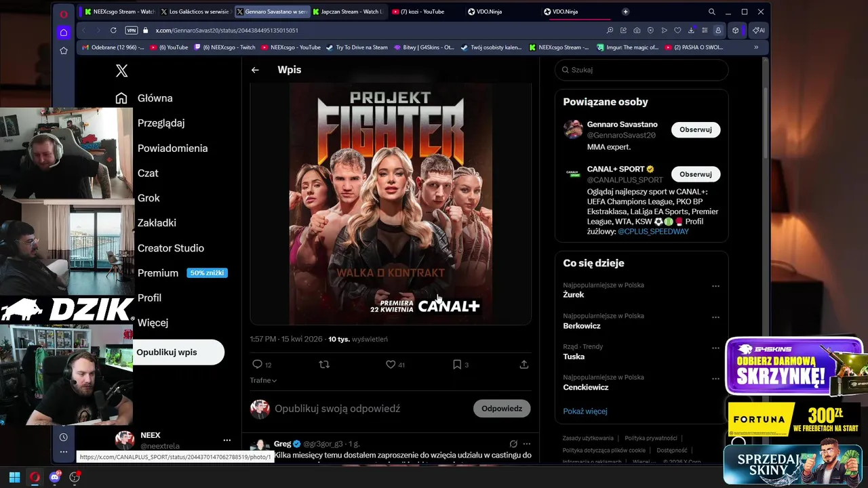
Task: Open the @CPLUS_SPEEDWAY mention link
Action: coord(653,232)
